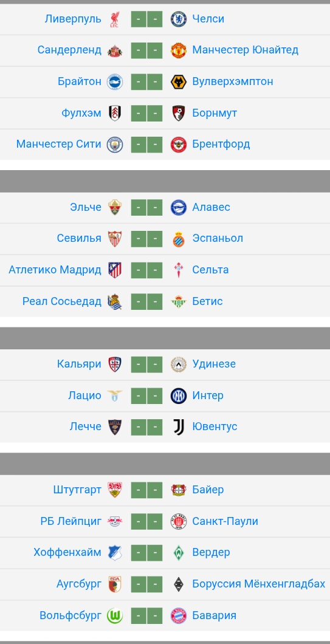Open the Боруссия Мёнхенгладбах team link
This screenshot has height=644, width=330.
(x=258, y=584)
